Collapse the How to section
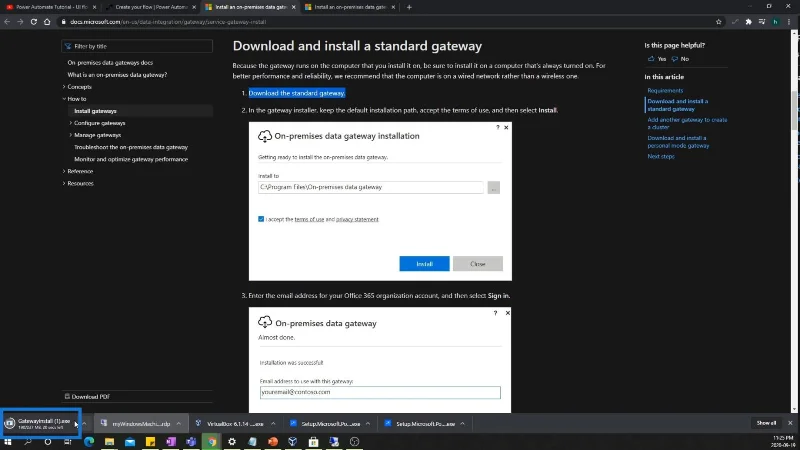Screen dimensions: 800x450 point(64,99)
